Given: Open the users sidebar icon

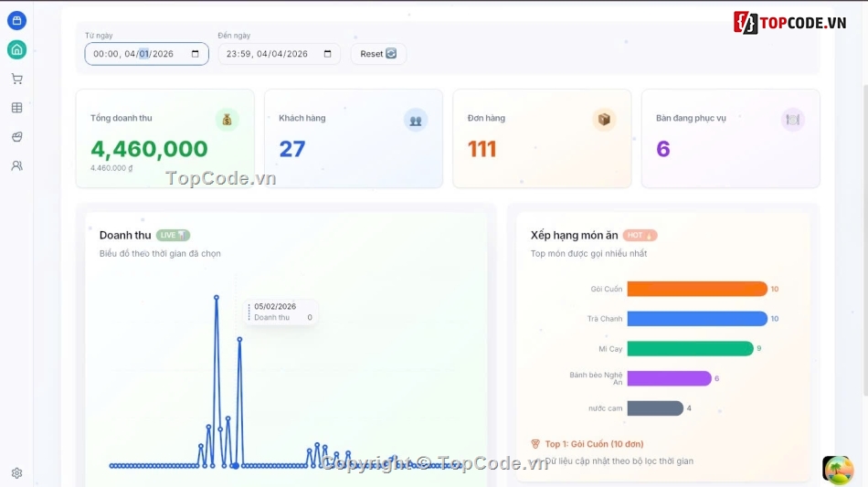Looking at the screenshot, I should (x=16, y=165).
